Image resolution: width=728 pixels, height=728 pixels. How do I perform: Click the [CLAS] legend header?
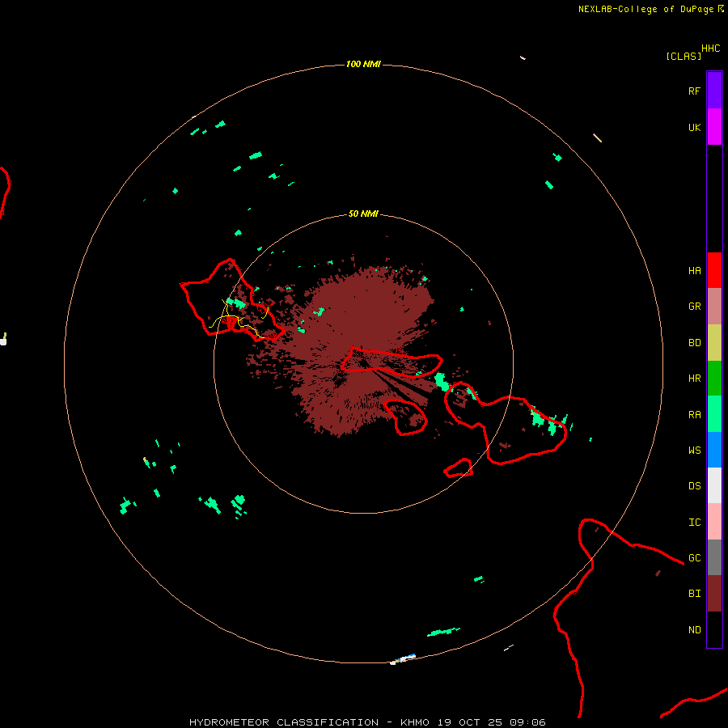[x=684, y=56]
